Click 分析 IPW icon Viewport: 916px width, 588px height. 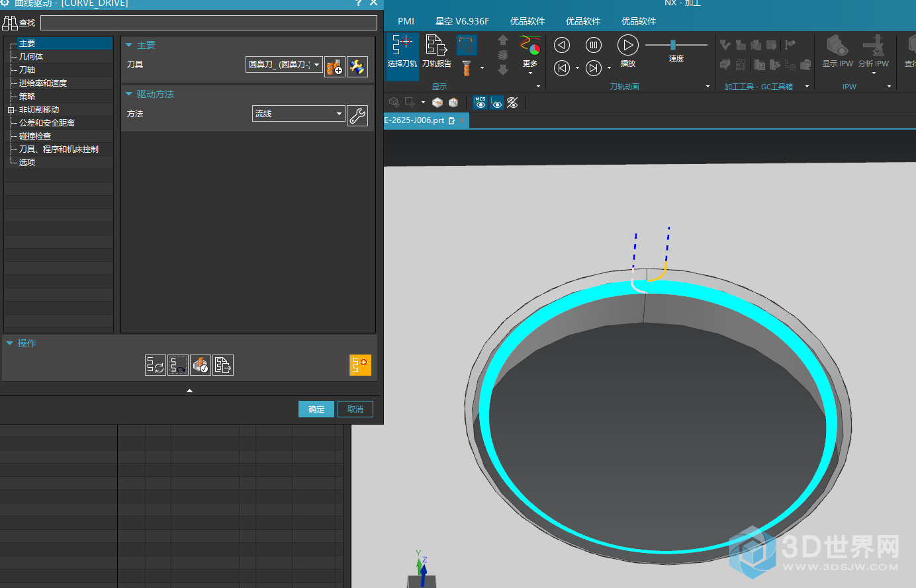pyautogui.click(x=874, y=51)
